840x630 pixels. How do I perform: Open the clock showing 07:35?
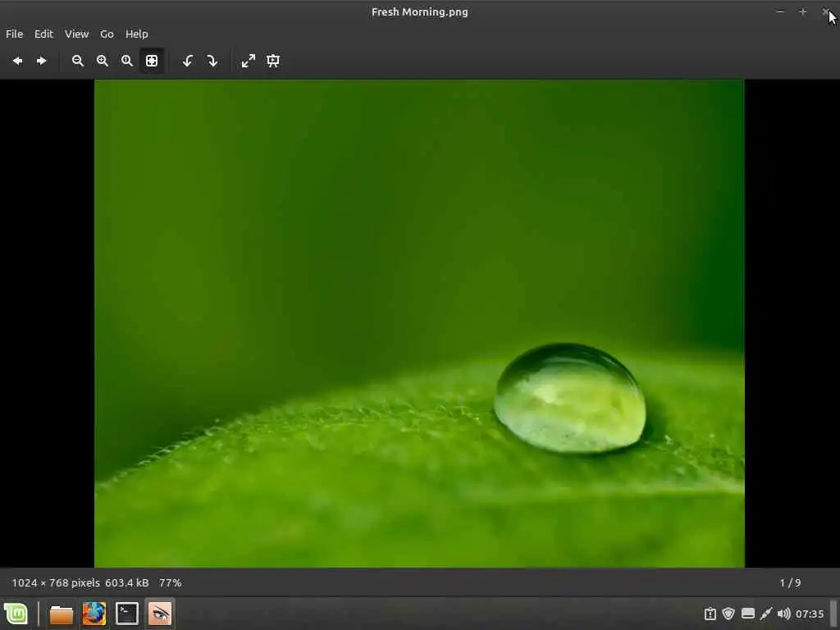coord(810,614)
